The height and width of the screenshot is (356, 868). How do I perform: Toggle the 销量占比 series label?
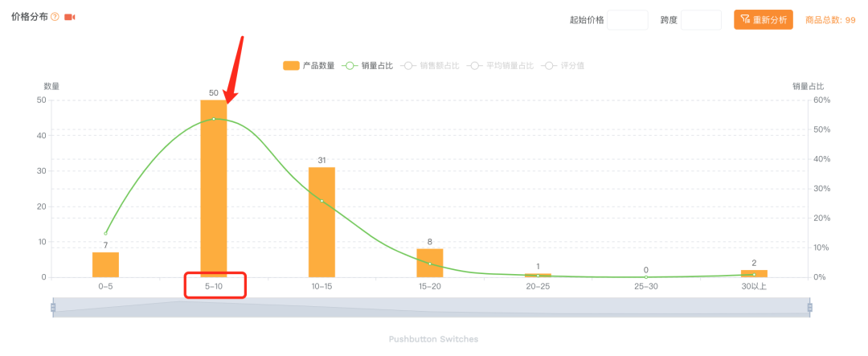click(377, 66)
